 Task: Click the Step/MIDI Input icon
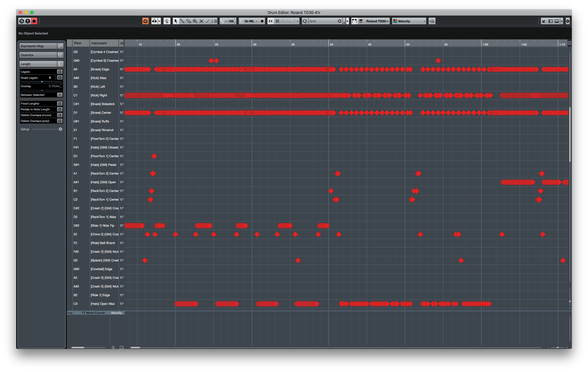432,21
